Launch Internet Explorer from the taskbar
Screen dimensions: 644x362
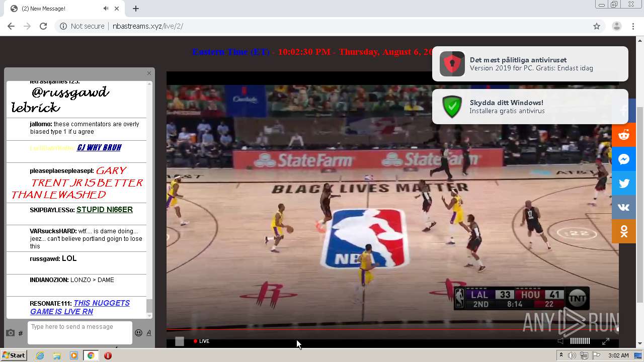40,355
